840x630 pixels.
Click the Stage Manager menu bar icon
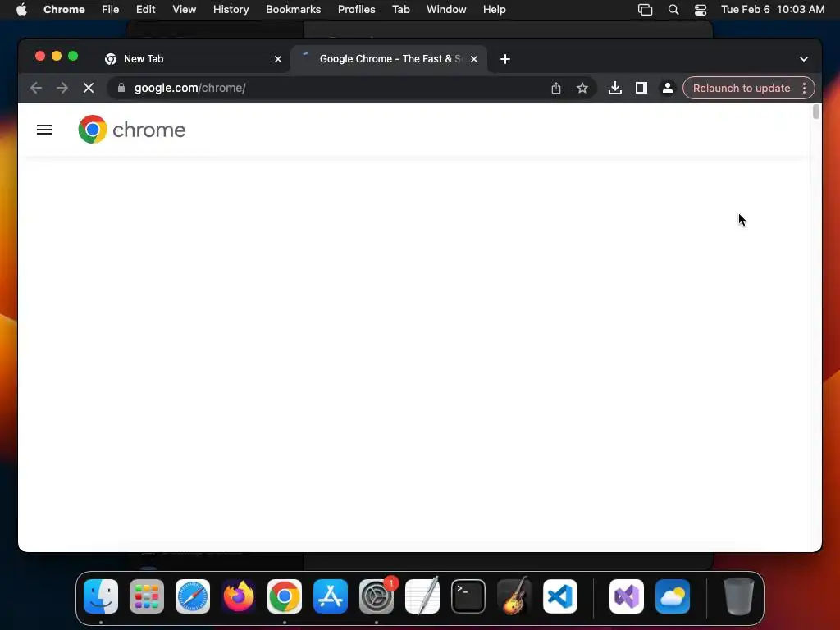pyautogui.click(x=645, y=10)
